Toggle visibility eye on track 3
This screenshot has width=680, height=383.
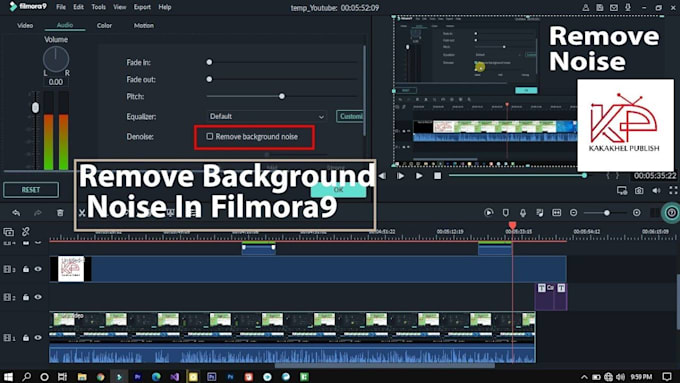tap(38, 269)
